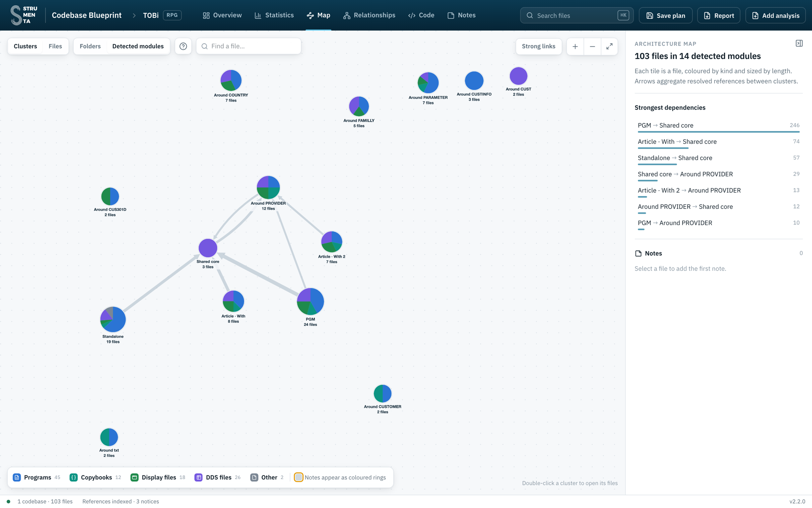Click the Add analysis button
This screenshot has width=812, height=508.
pos(775,15)
